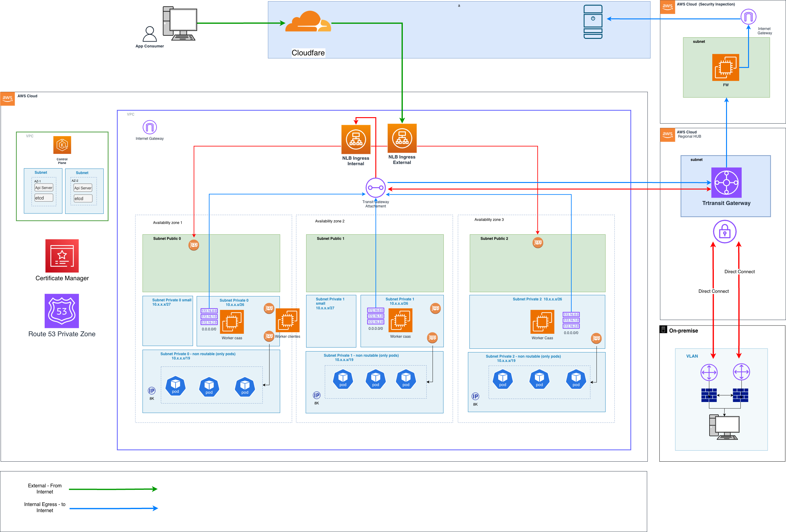Click the ENI icon in Subnet Public 0
Screen dimensions: 786x532
point(194,245)
